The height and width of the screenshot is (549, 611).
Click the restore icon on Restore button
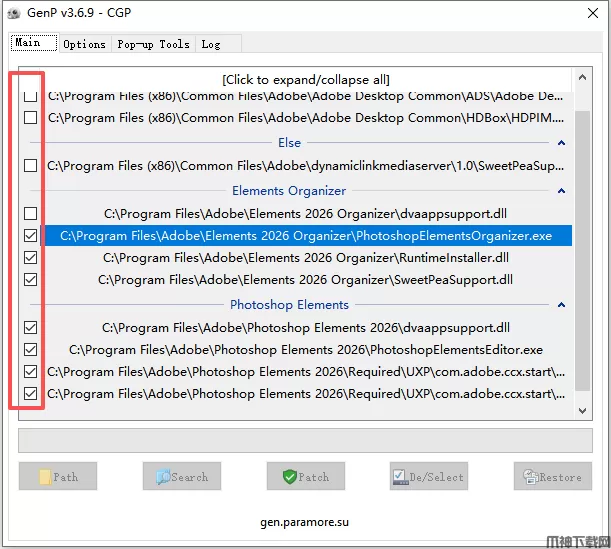(530, 477)
